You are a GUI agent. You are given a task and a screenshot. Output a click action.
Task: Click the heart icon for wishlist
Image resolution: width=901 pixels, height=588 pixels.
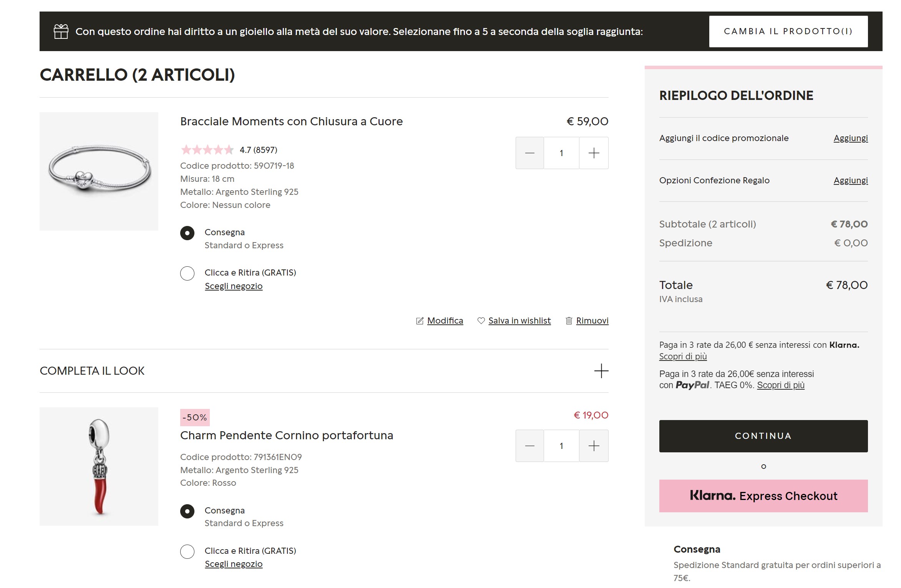tap(481, 321)
